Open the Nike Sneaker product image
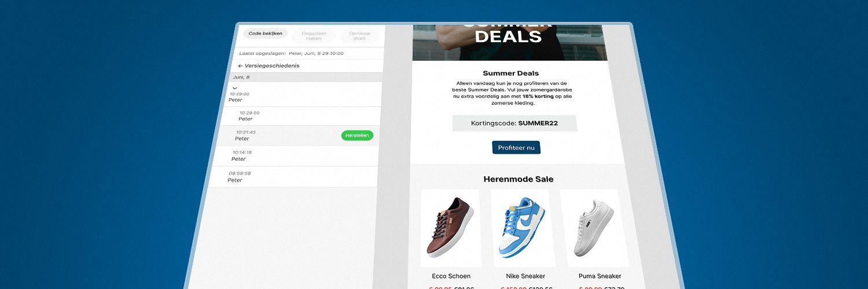Viewport: 868px width, 289px height. click(x=523, y=228)
